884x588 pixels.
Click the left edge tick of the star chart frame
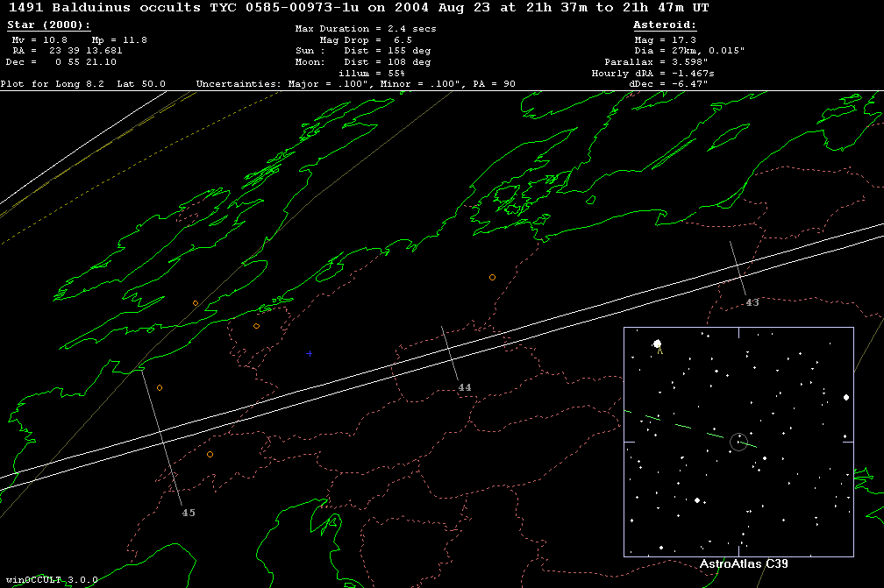pos(628,443)
